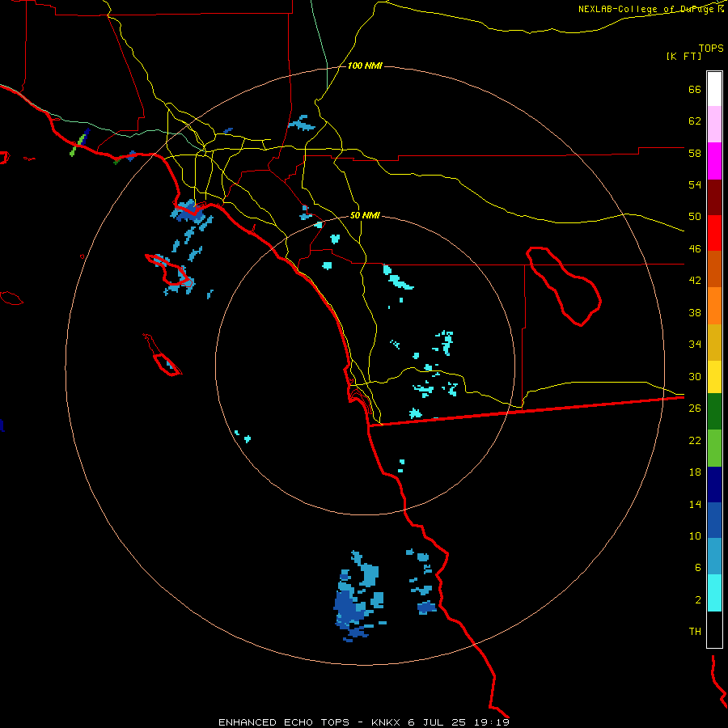Click the 2 legend value
Viewport: 728px width, 728px height.
[x=698, y=600]
